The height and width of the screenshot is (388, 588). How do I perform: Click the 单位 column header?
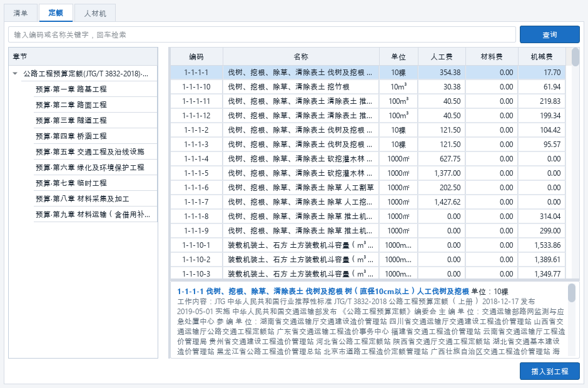pos(398,57)
